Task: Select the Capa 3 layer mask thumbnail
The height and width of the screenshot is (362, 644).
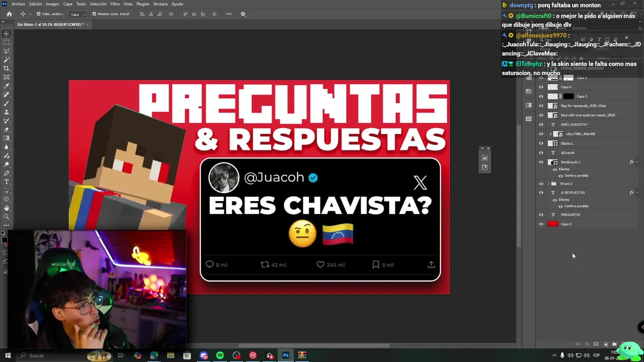Action: (x=568, y=97)
